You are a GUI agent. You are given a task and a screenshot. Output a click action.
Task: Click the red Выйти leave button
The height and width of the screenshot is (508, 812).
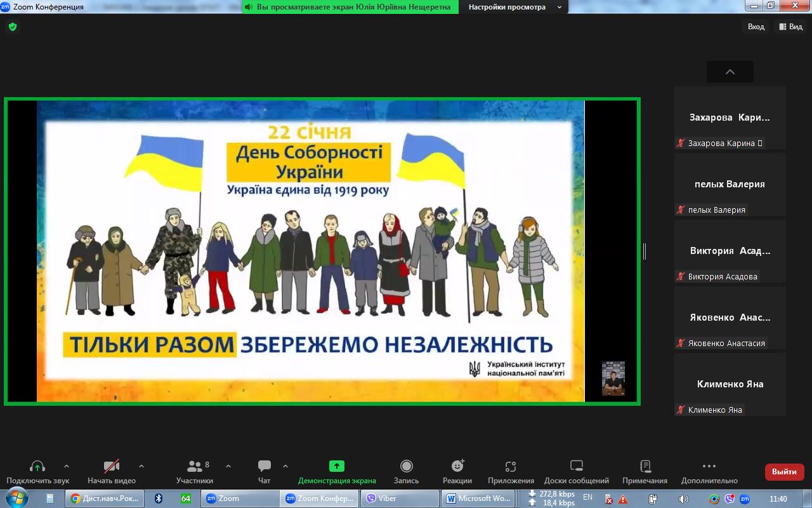784,472
